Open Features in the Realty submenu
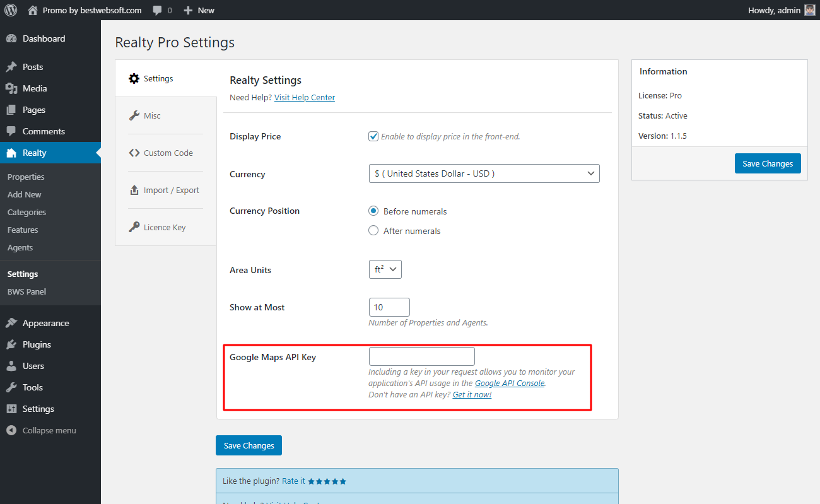The image size is (820, 504). point(23,230)
